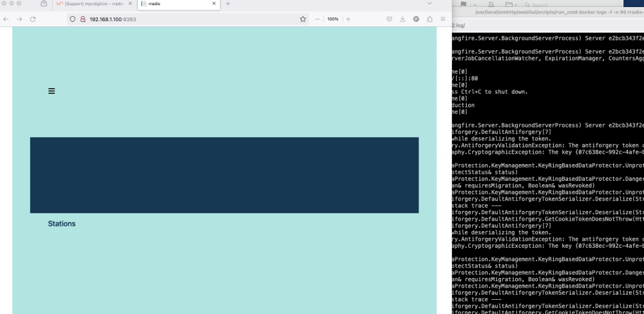Reset the 100% zoom level
Viewport: 644px width, 314px height.
click(333, 19)
